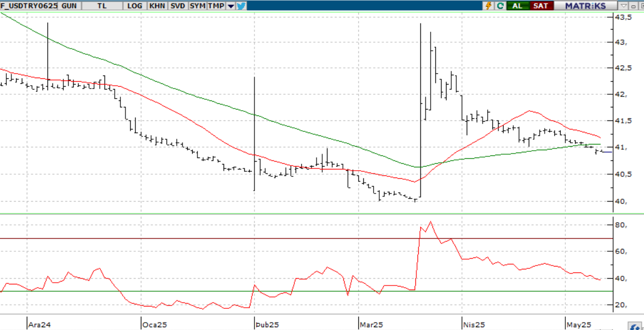Open Twitter share icon in chart toolbar
This screenshot has height=330, width=644.
pyautogui.click(x=241, y=6)
